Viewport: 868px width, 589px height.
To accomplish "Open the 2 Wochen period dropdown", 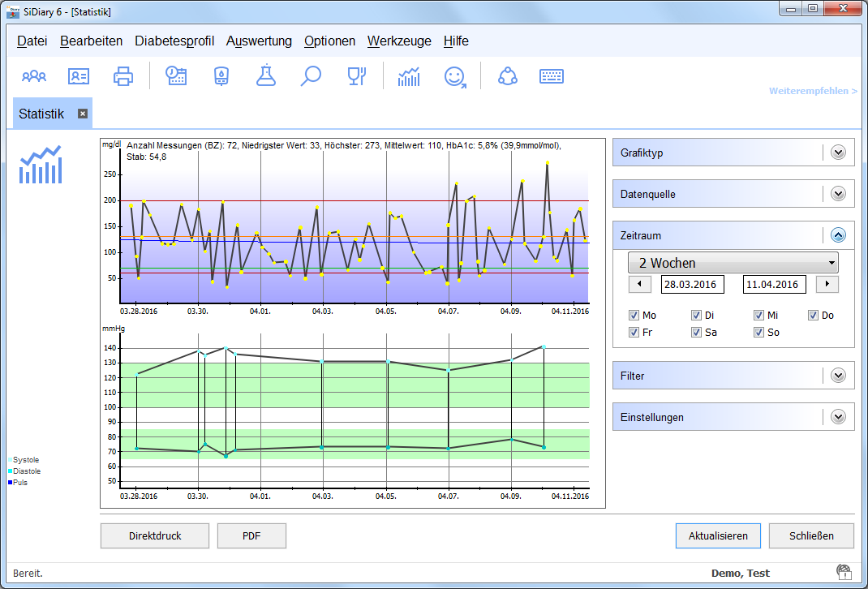I will [x=733, y=263].
